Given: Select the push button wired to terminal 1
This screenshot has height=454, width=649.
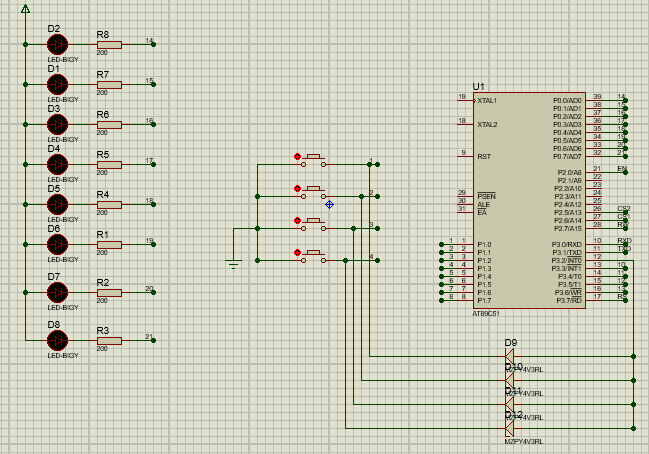Looking at the screenshot, I should 313,161.
